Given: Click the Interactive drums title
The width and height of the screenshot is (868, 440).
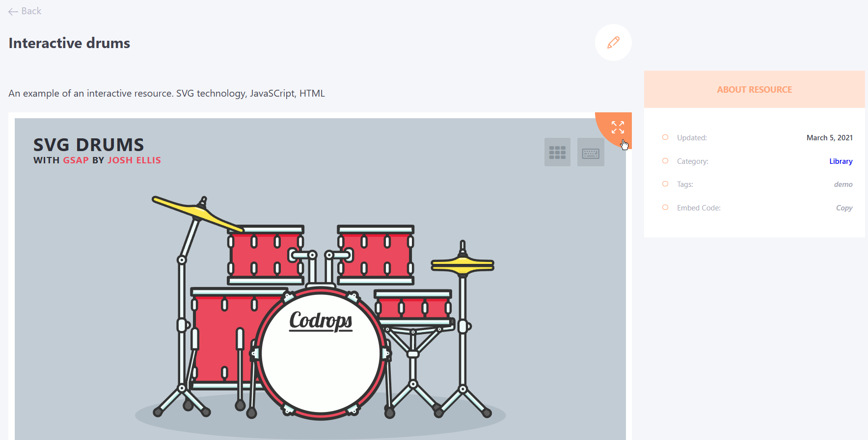Looking at the screenshot, I should point(69,43).
